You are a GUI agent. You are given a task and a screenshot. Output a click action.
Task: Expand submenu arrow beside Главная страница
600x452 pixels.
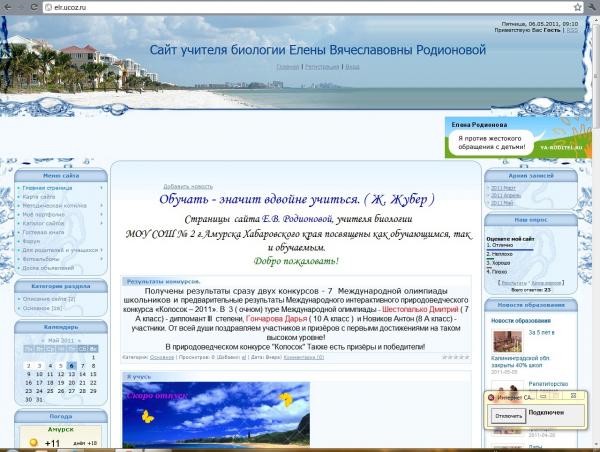click(101, 188)
